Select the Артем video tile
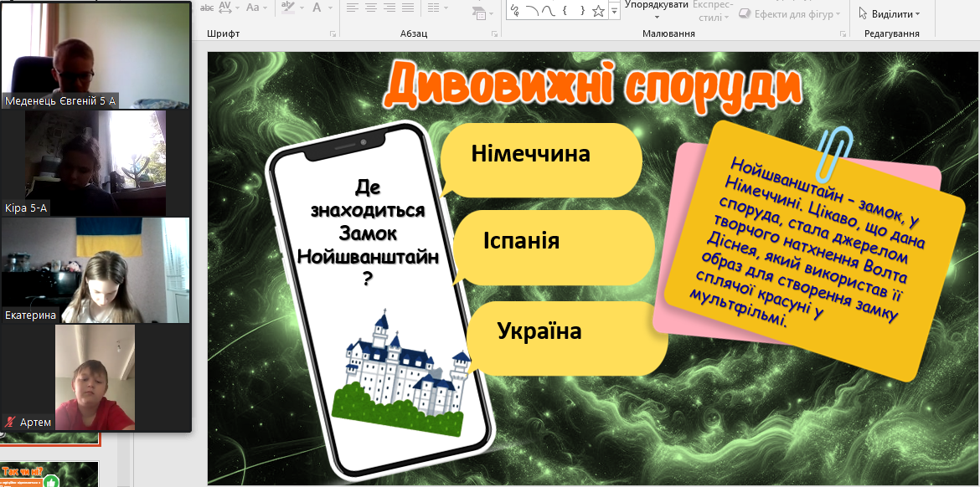The width and height of the screenshot is (980, 487). coord(95,377)
